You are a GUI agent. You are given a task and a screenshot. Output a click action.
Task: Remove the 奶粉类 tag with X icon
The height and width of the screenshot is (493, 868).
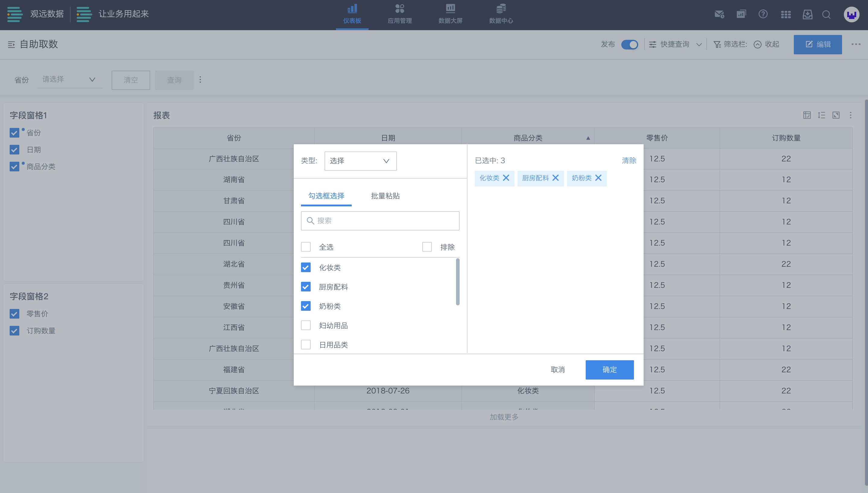tap(598, 178)
